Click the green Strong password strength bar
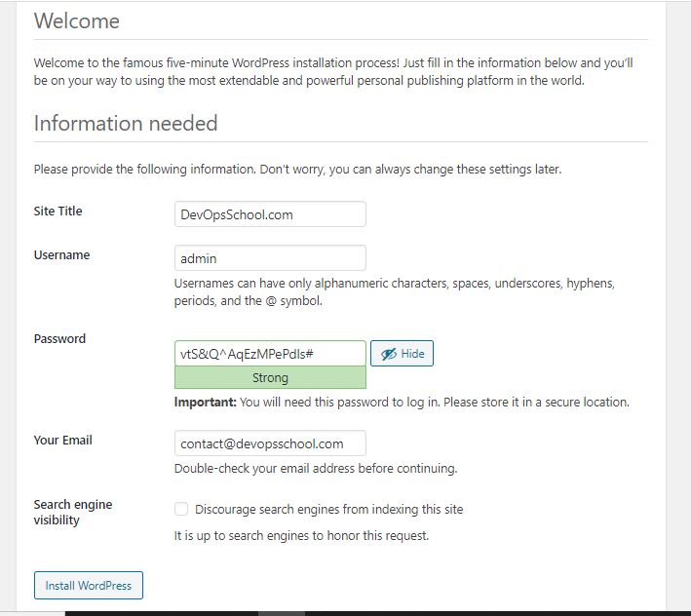This screenshot has height=616, width=691. coord(270,378)
